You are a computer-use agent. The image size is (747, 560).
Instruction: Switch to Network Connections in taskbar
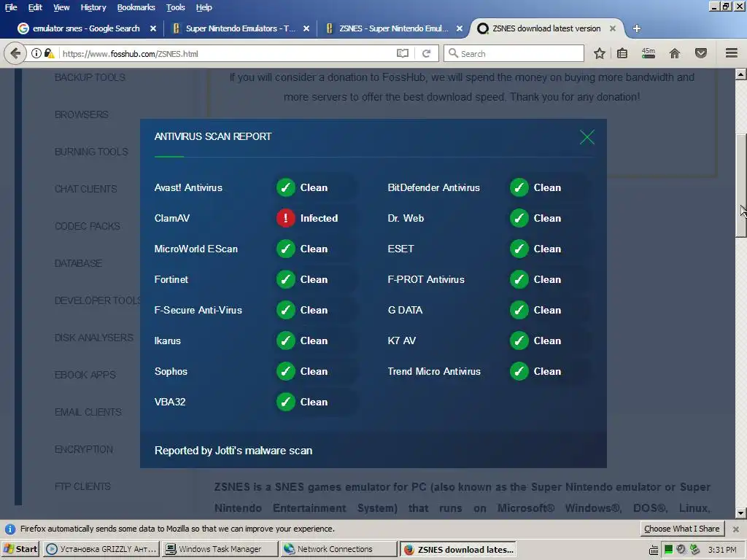coord(338,549)
